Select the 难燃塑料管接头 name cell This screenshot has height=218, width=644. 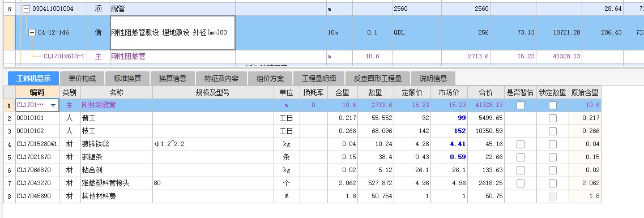point(116,183)
